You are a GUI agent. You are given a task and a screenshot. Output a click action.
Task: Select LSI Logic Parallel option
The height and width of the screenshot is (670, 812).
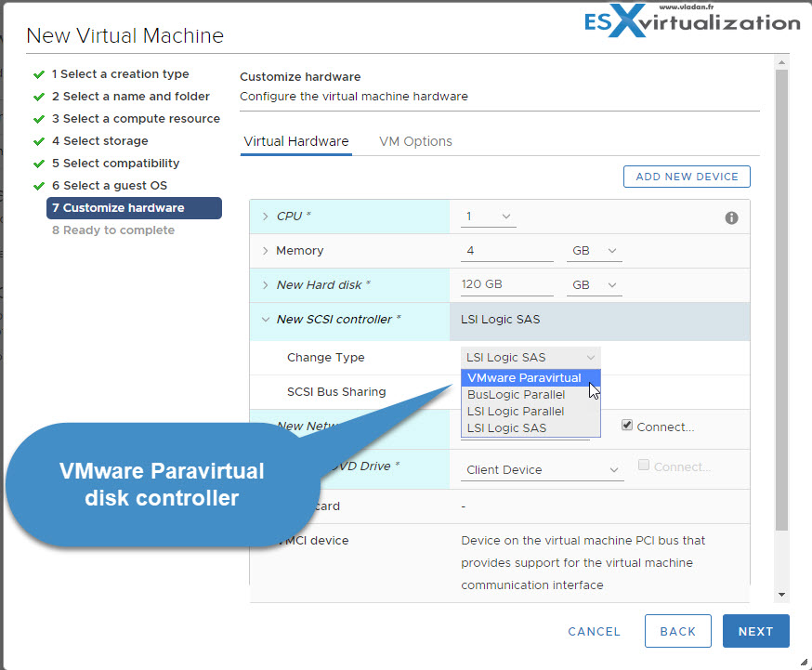click(530, 411)
